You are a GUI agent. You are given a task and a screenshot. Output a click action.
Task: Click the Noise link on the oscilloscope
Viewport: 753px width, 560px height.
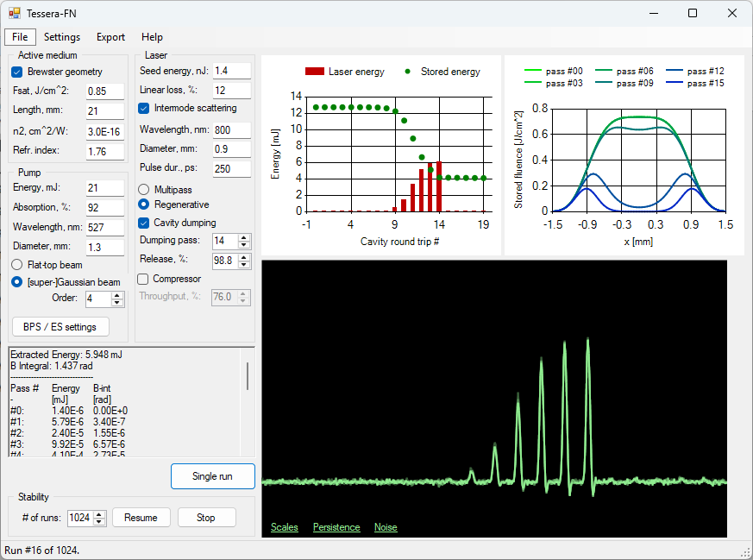tap(386, 527)
